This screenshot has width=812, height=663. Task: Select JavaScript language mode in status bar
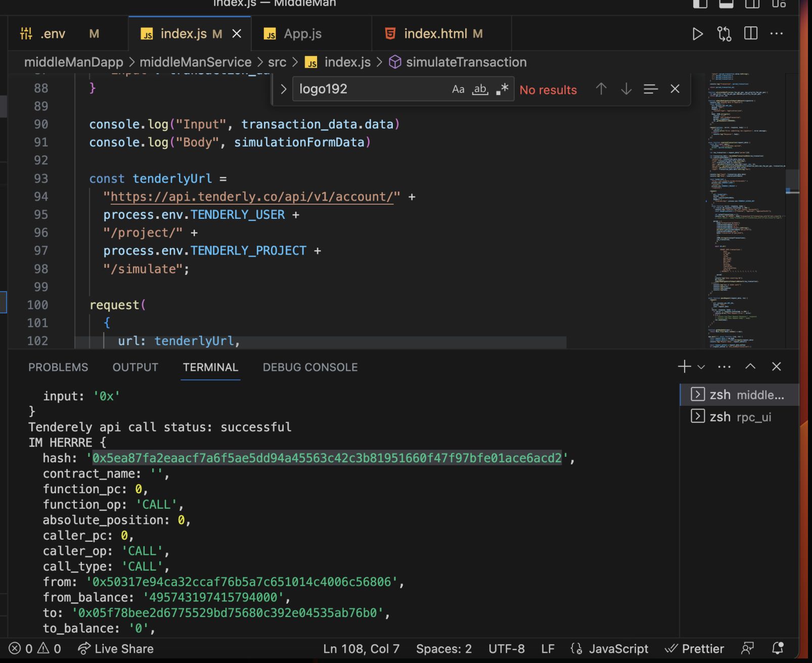point(609,649)
